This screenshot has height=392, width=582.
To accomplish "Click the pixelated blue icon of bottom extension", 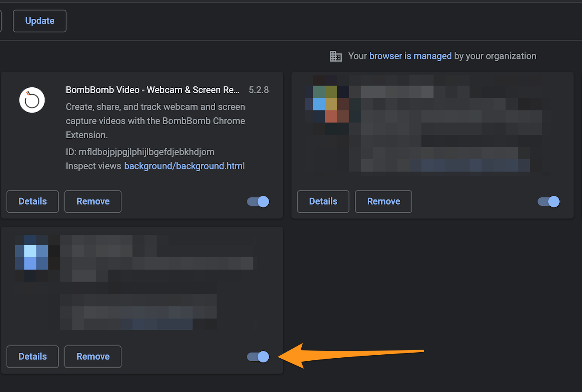I will point(32,258).
